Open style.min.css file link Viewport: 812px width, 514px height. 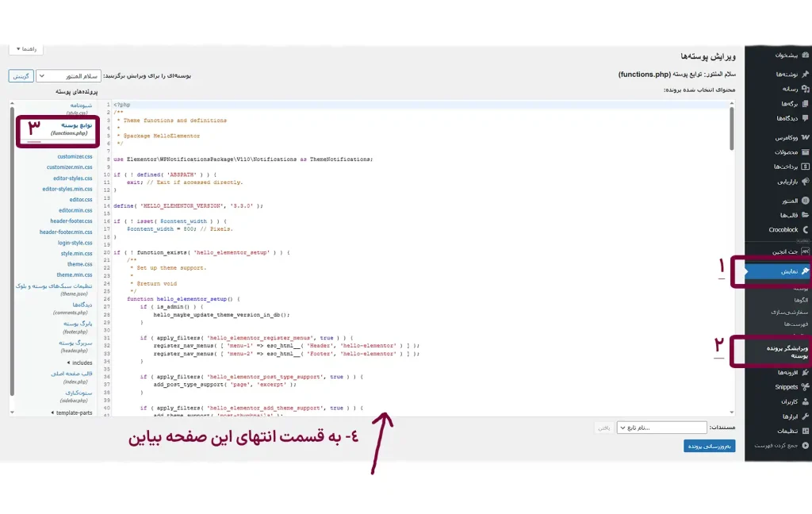(x=77, y=254)
